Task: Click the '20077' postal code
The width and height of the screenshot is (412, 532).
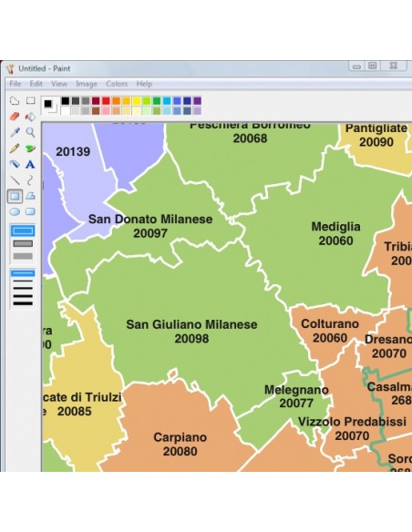Action: 296,404
